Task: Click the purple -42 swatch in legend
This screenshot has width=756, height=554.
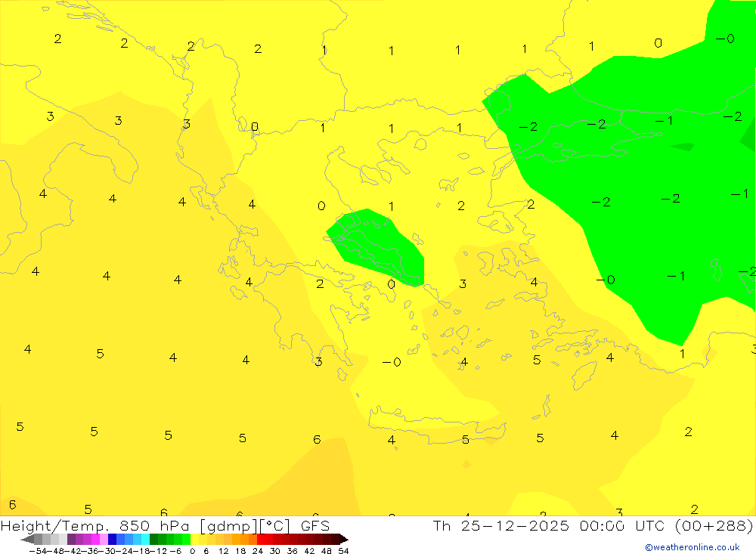Action: (x=71, y=540)
